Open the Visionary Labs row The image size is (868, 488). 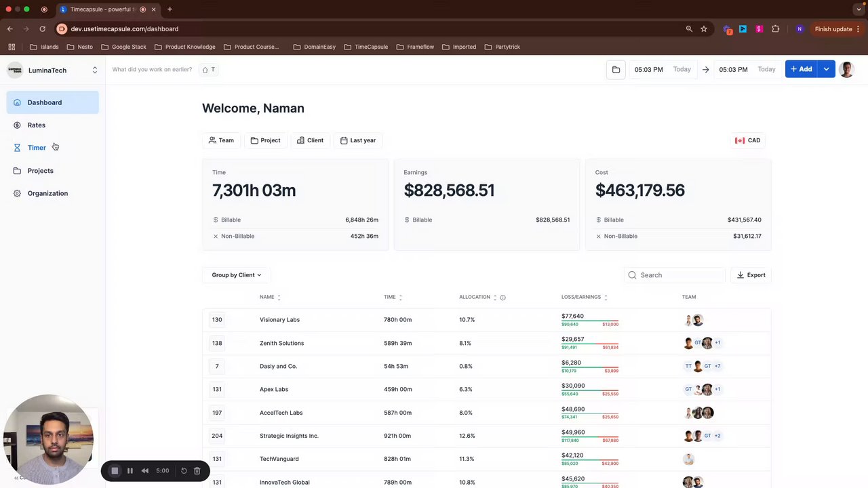tap(486, 320)
